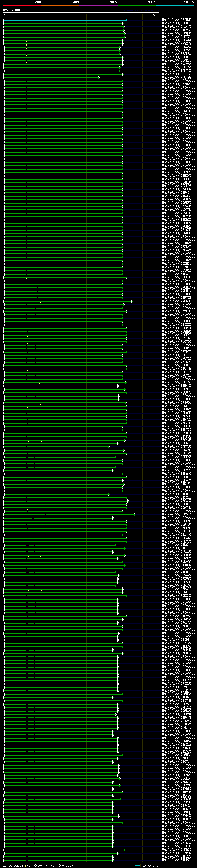This screenshot has width=197, height=868.
Task: Select label UniRef100_B9WDE9
Action: click(x=177, y=477)
